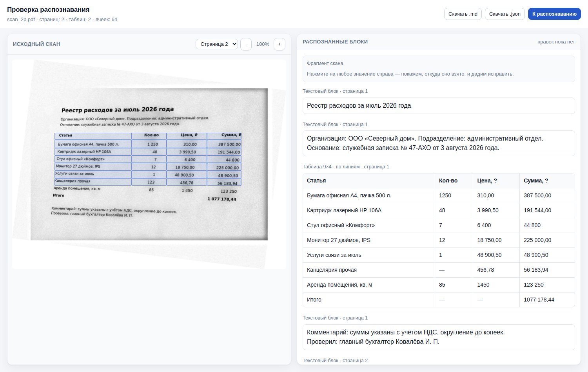The height and width of the screenshot is (372, 588).
Task: Select dash cell in Канцелярия прочая row
Action: pyautogui.click(x=454, y=270)
